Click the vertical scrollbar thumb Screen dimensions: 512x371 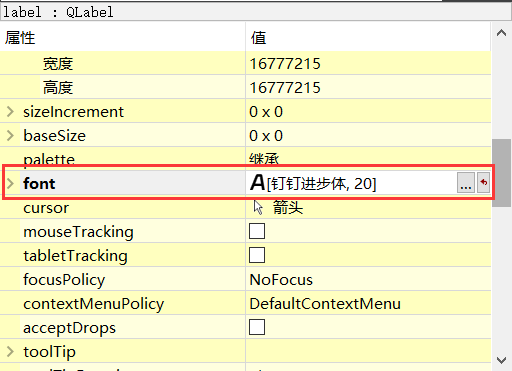[501, 173]
